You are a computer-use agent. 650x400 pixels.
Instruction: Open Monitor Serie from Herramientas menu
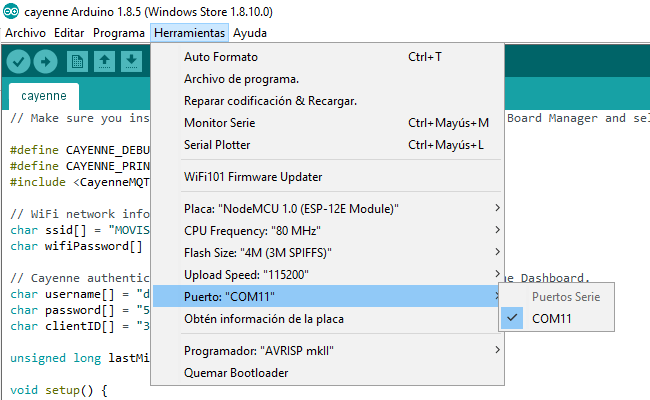click(x=220, y=123)
